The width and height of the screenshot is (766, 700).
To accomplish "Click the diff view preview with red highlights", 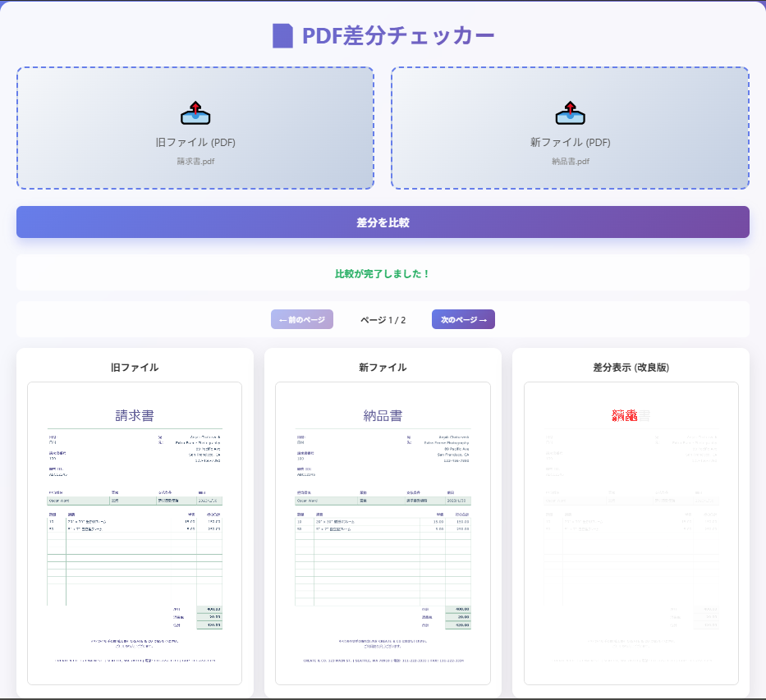I will pyautogui.click(x=631, y=533).
